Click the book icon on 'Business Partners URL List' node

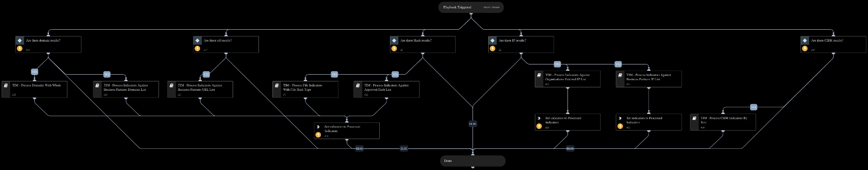(172, 85)
